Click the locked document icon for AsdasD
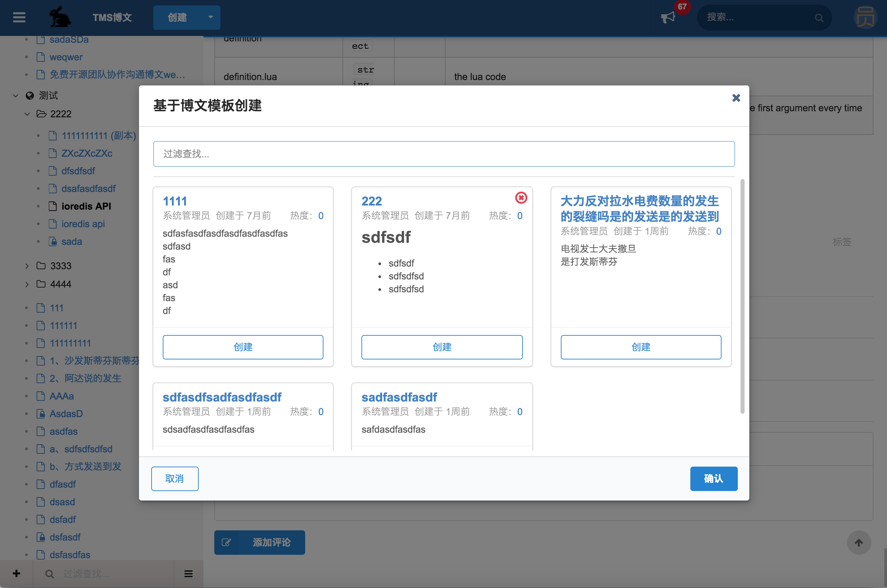This screenshot has width=887, height=588. tap(41, 413)
